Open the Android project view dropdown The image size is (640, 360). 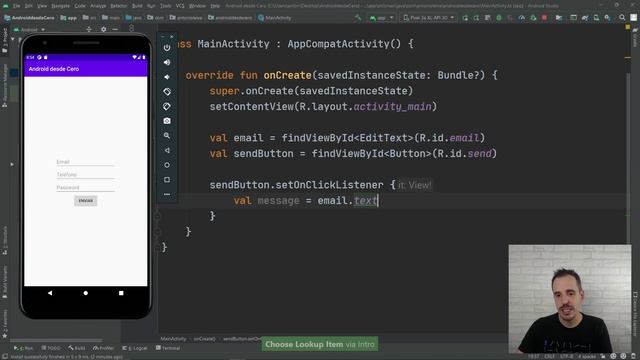[29, 29]
